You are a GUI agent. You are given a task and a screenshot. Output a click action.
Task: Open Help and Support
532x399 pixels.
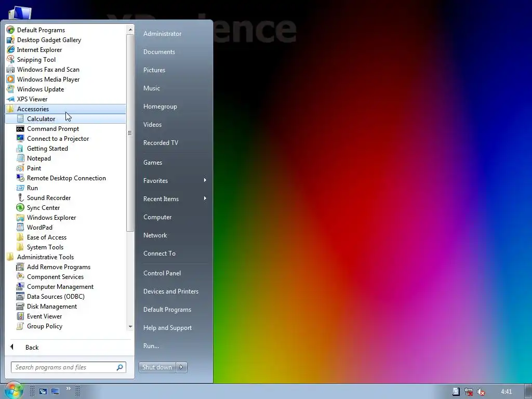(174, 328)
